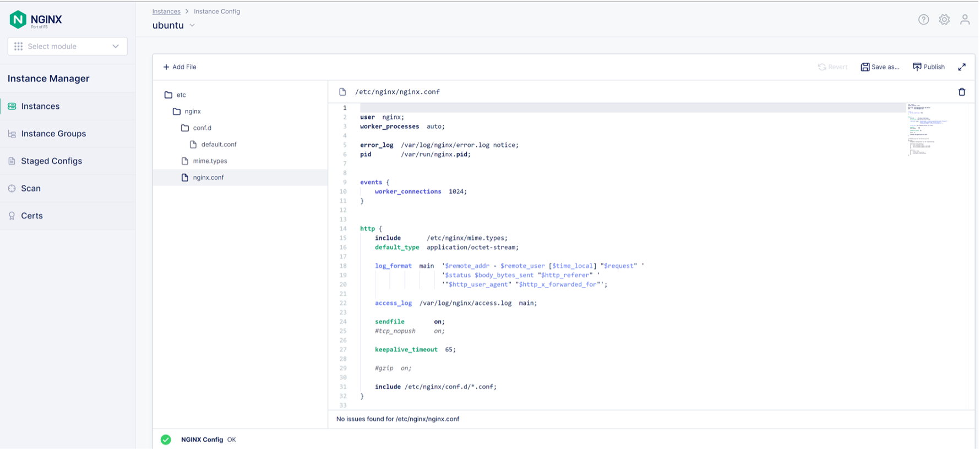The width and height of the screenshot is (980, 451).
Task: Click the NGINX logo
Action: point(36,20)
